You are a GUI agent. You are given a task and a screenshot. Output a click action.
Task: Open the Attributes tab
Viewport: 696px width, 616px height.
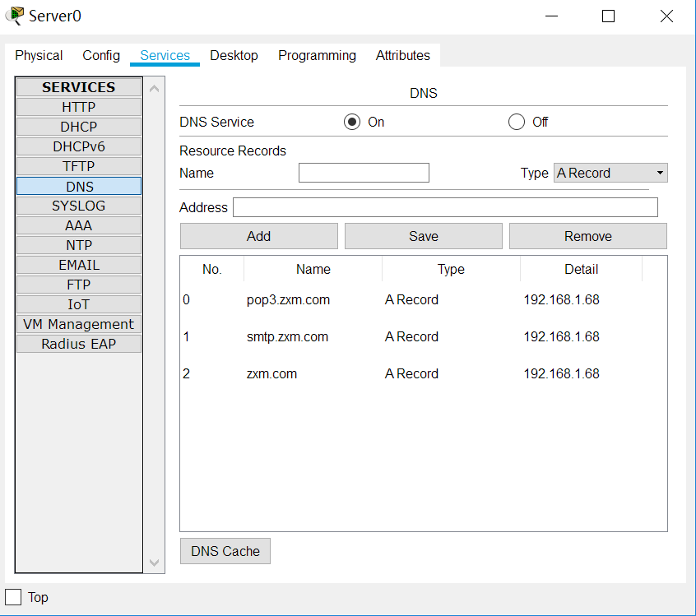click(x=402, y=55)
